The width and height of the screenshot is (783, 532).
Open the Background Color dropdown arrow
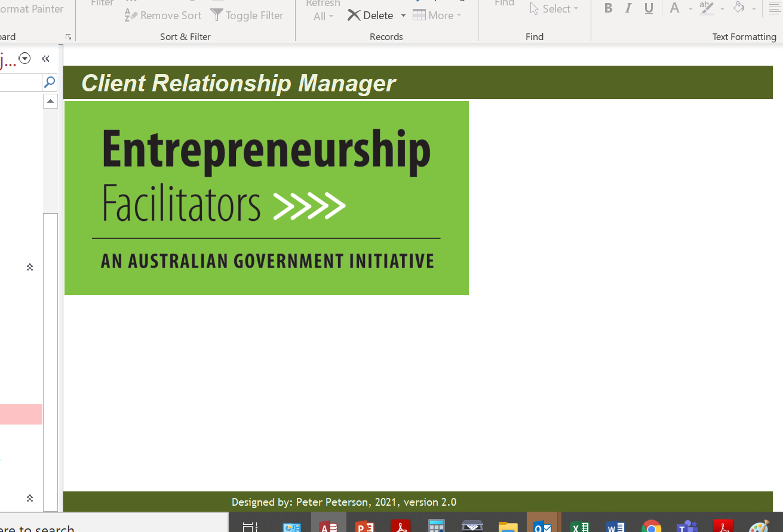pos(754,9)
